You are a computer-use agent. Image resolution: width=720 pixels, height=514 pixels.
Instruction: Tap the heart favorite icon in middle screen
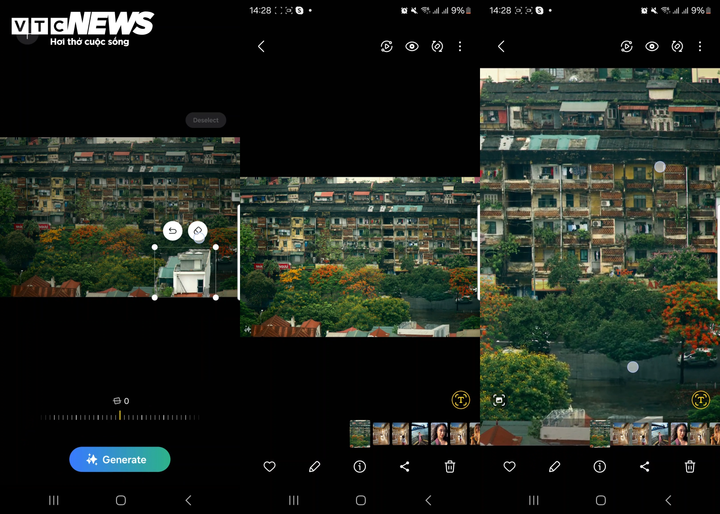click(x=269, y=466)
